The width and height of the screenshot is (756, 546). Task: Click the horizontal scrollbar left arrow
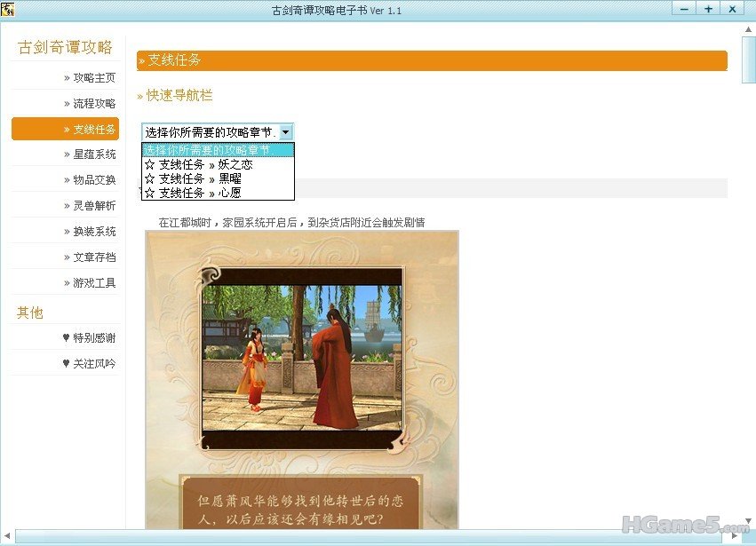click(x=7, y=536)
